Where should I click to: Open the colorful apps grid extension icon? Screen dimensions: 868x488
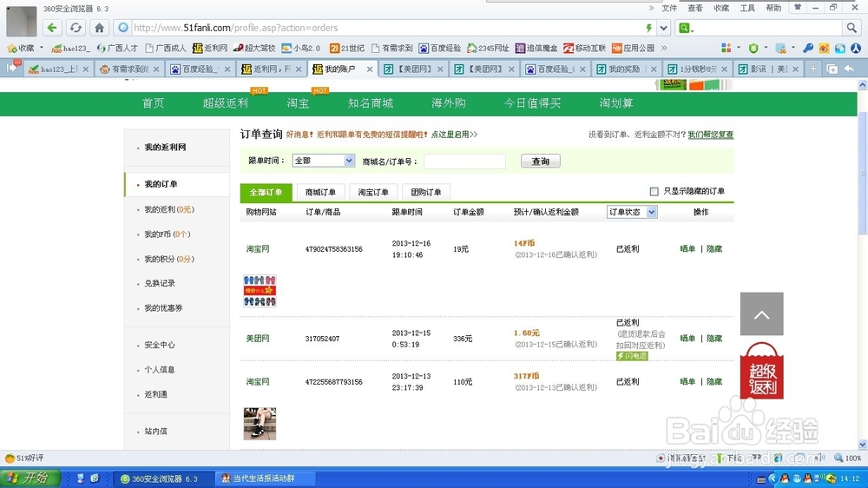727,48
